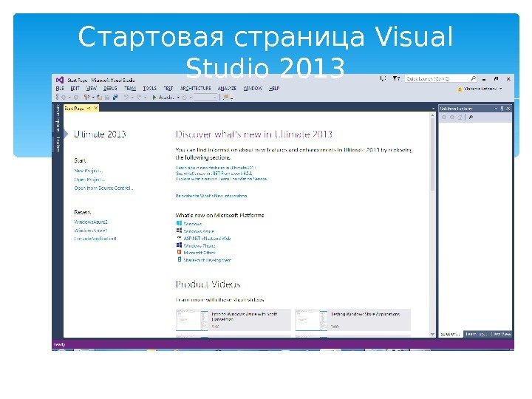
Task: Click the ASP.NET vNext and Web link
Action: point(207,238)
